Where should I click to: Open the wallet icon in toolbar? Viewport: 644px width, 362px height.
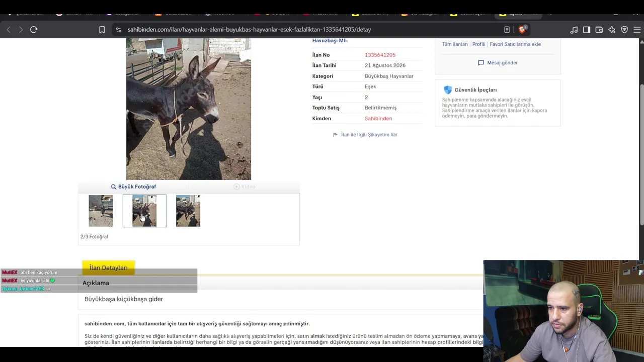[599, 30]
